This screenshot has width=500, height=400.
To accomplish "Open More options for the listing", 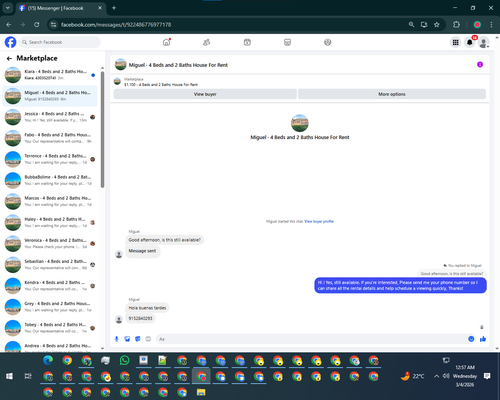I will click(392, 94).
